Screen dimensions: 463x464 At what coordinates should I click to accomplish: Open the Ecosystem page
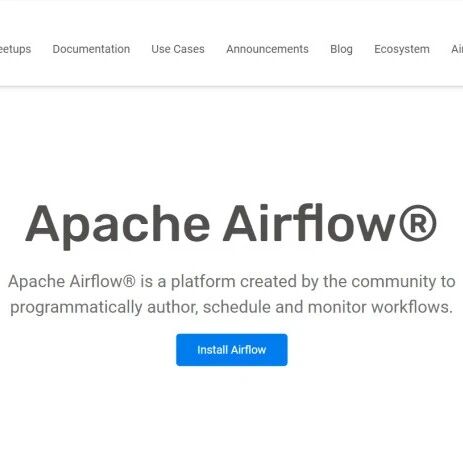coord(402,49)
